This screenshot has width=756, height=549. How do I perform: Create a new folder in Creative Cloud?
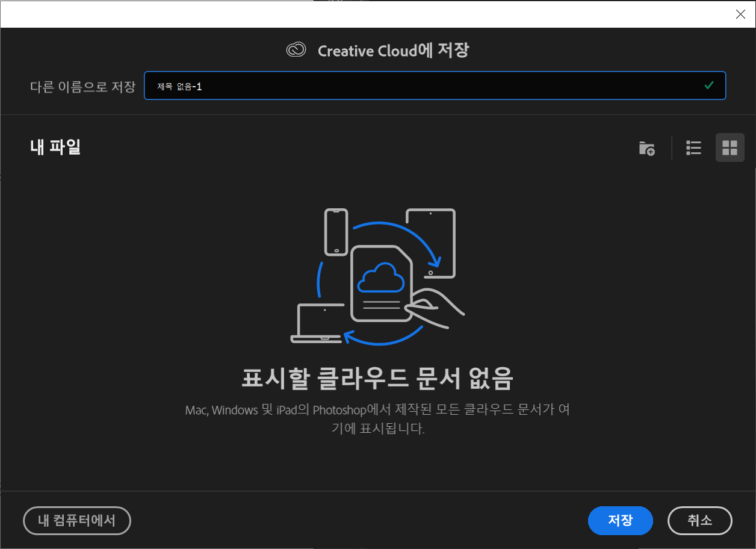[x=646, y=148]
